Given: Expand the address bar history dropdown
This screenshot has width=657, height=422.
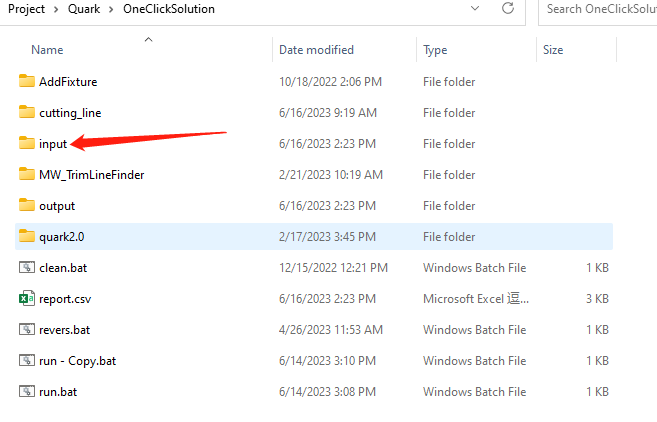Looking at the screenshot, I should click(x=473, y=9).
